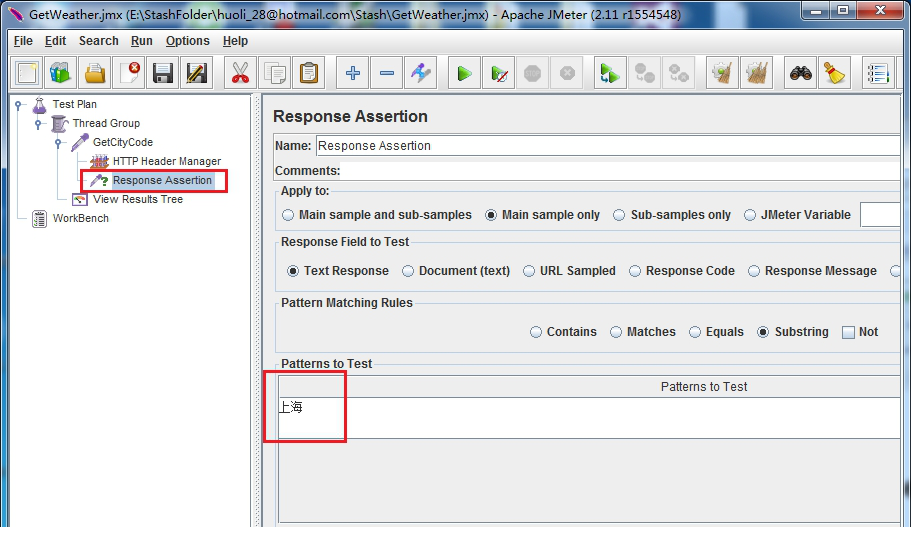
Task: Select WorkBench in the tree
Action: point(80,219)
